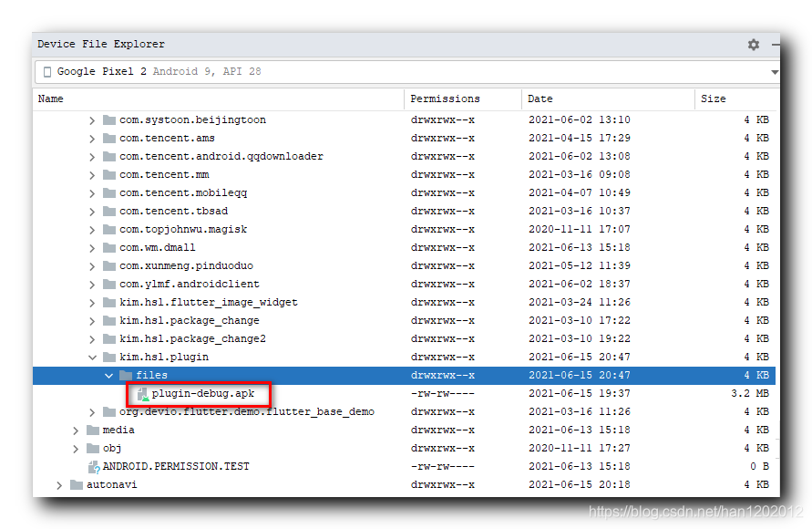
Task: Expand the com.xunmeng.pinduoduo folder
Action: [92, 265]
